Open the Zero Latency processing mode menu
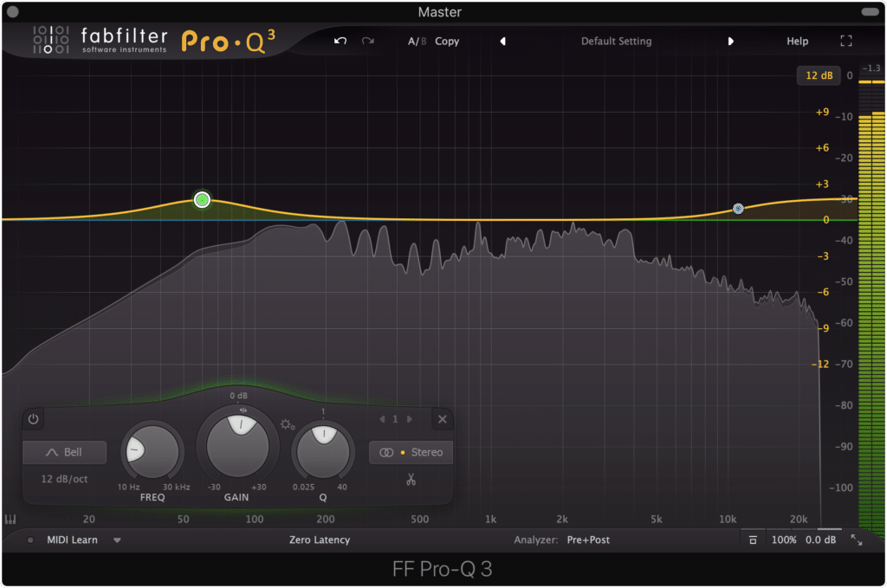The image size is (887, 588). pyautogui.click(x=320, y=540)
